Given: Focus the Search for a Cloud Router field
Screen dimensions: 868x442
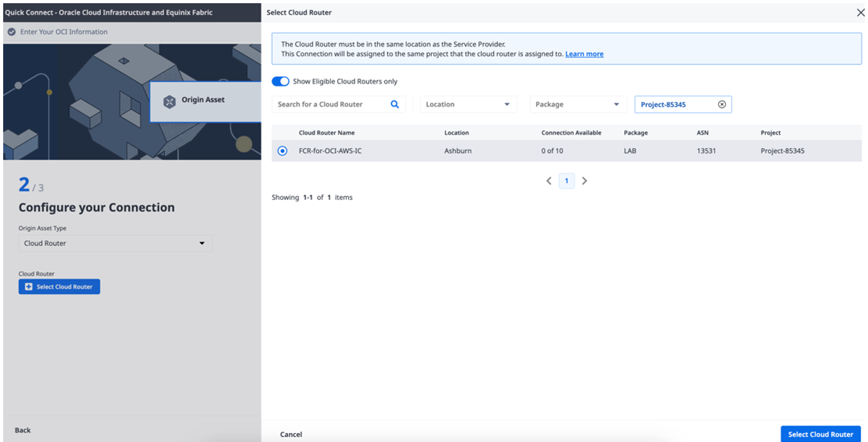Looking at the screenshot, I should [x=331, y=105].
